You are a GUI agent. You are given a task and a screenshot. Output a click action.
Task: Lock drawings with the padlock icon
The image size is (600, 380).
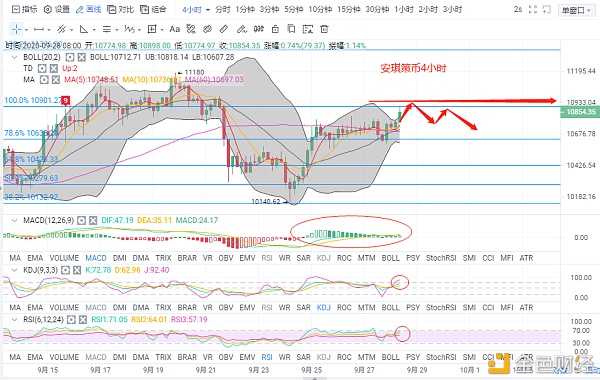tap(275, 29)
